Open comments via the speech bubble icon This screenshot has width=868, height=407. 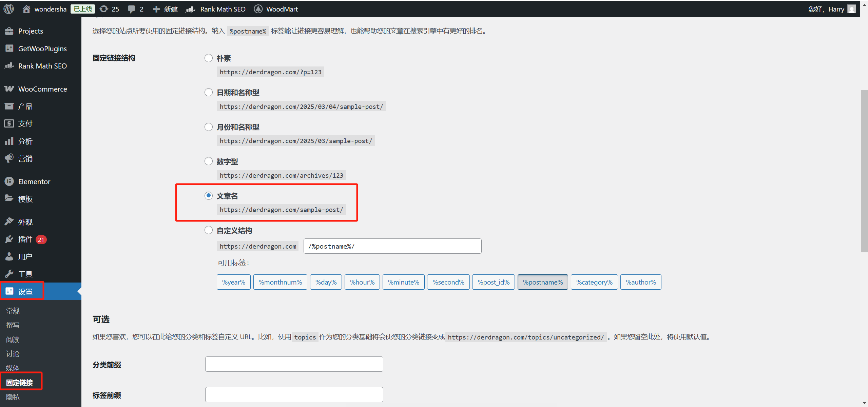click(x=135, y=9)
